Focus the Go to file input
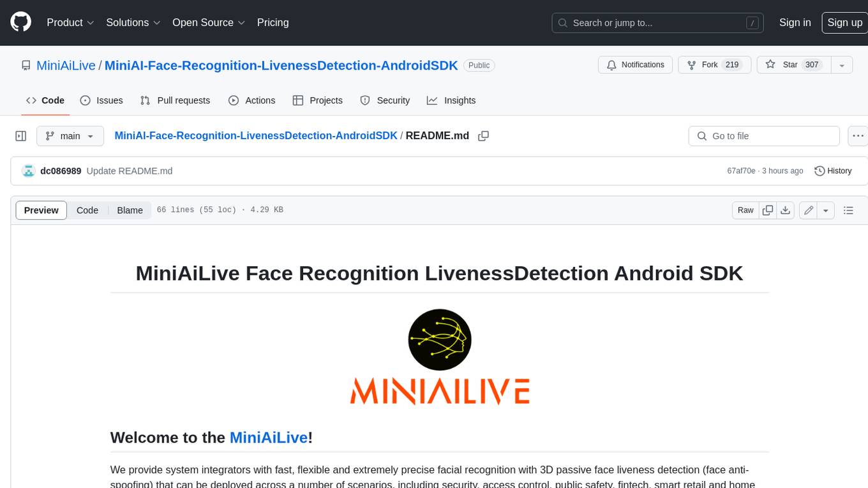Screen dimensions: 868x488 pyautogui.click(x=764, y=136)
